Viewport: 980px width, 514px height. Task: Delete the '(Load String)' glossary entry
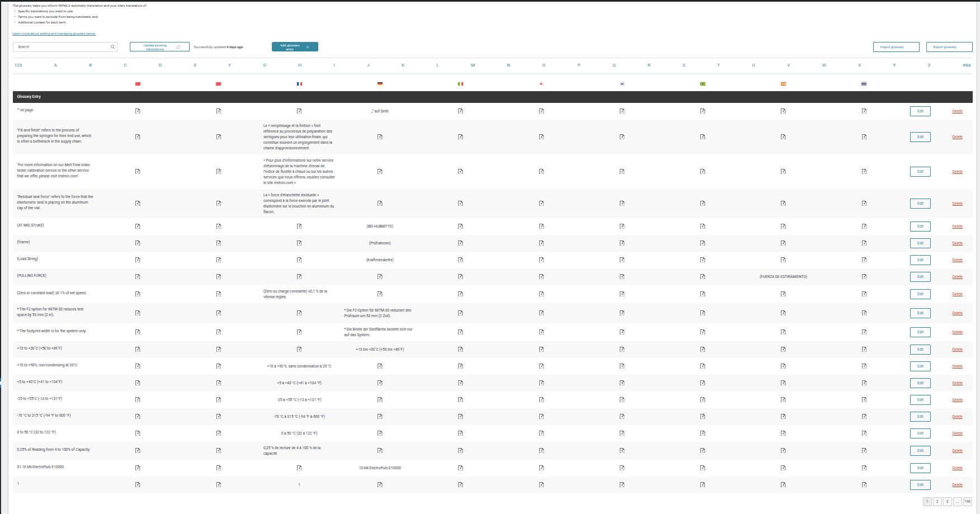point(958,260)
